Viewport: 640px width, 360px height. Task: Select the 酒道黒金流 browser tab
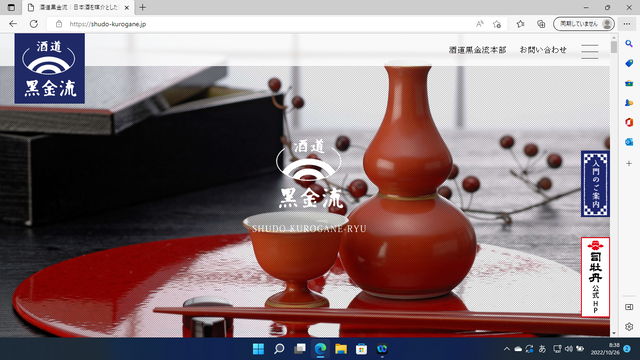[78, 7]
